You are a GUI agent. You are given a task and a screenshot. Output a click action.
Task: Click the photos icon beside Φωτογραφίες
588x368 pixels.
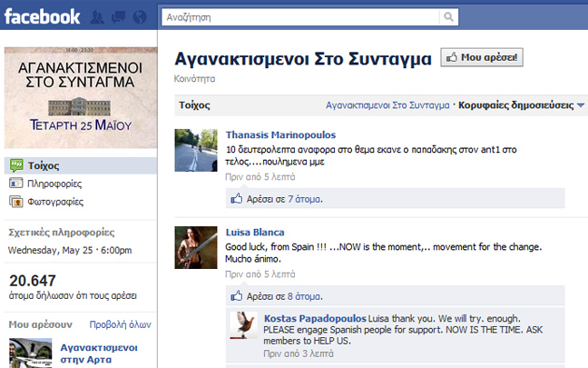coord(15,202)
